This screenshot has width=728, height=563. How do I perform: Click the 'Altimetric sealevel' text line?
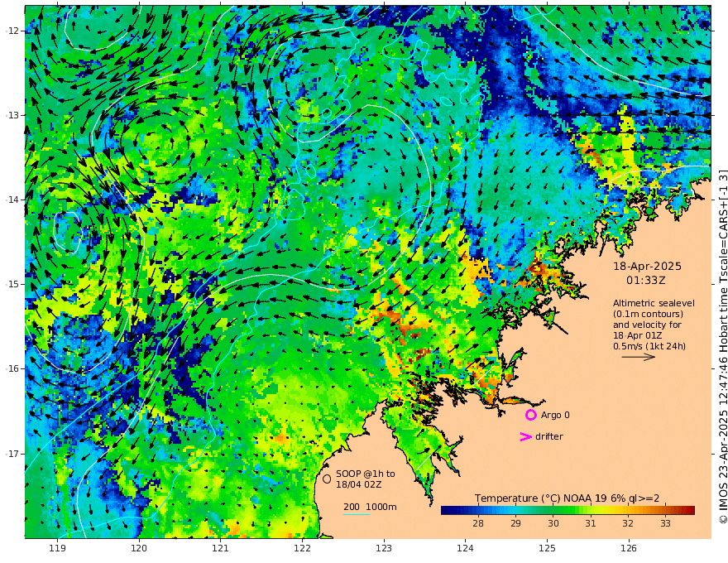pyautogui.click(x=654, y=303)
